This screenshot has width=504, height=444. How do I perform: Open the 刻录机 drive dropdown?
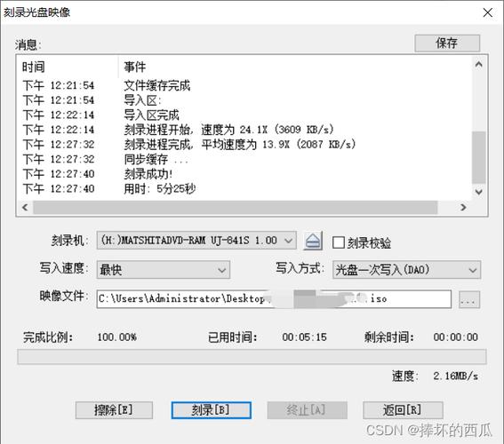pos(196,240)
